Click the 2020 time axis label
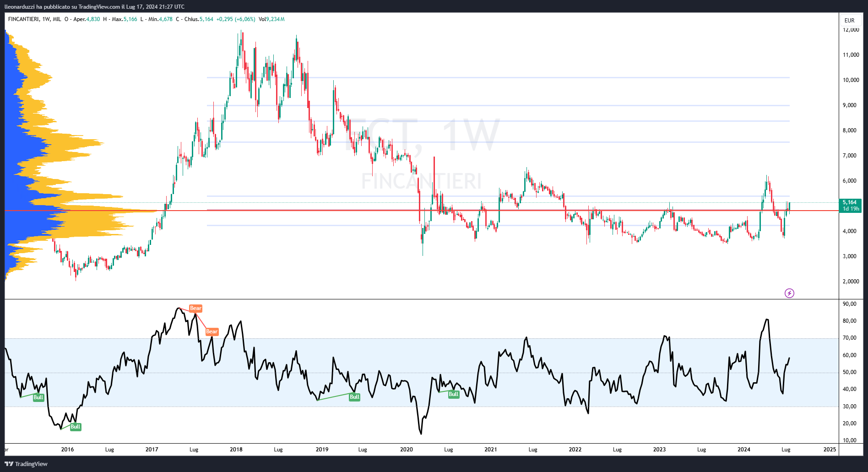This screenshot has width=868, height=472. point(407,450)
